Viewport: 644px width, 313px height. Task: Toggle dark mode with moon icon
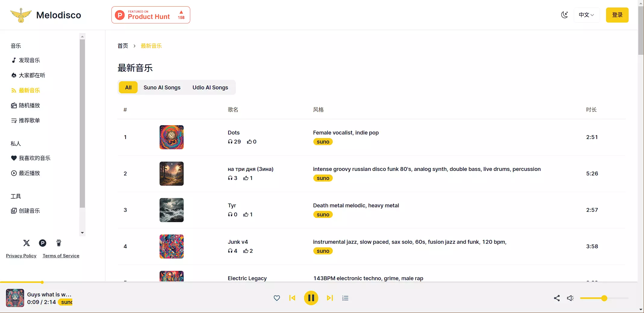click(565, 15)
